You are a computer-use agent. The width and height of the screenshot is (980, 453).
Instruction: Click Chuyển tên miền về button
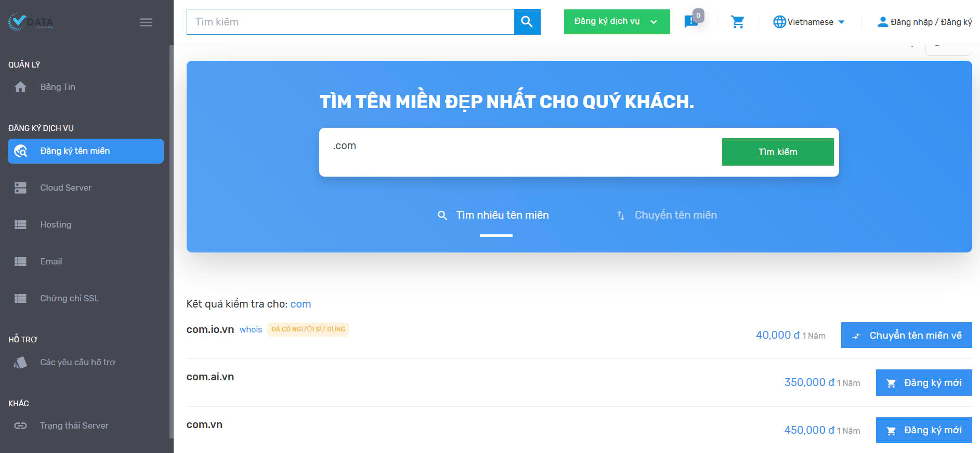coord(906,335)
